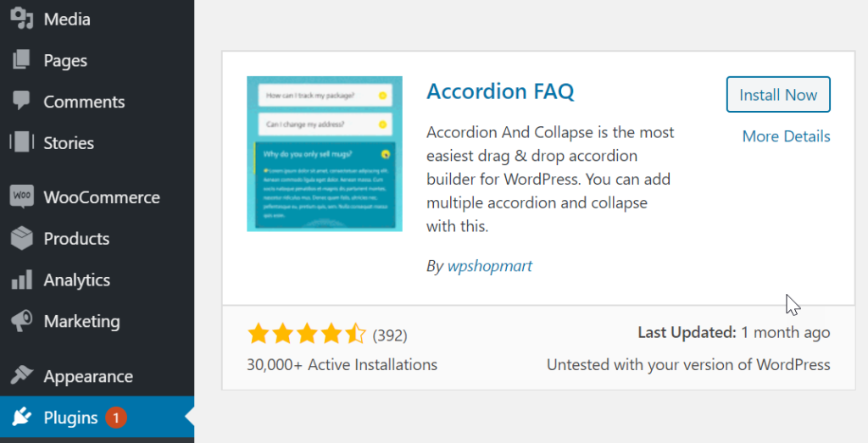Click the Appearance paintbrush icon
The width and height of the screenshot is (868, 443).
22,376
